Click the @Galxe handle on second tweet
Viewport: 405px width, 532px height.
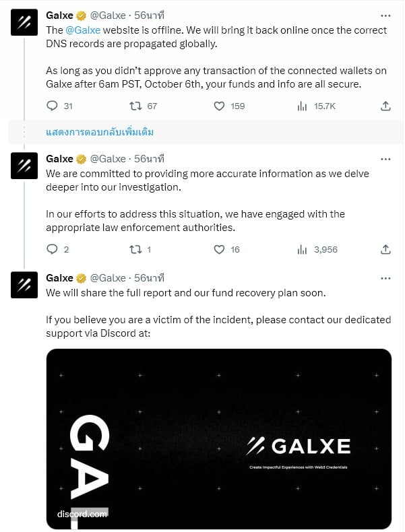(108, 159)
